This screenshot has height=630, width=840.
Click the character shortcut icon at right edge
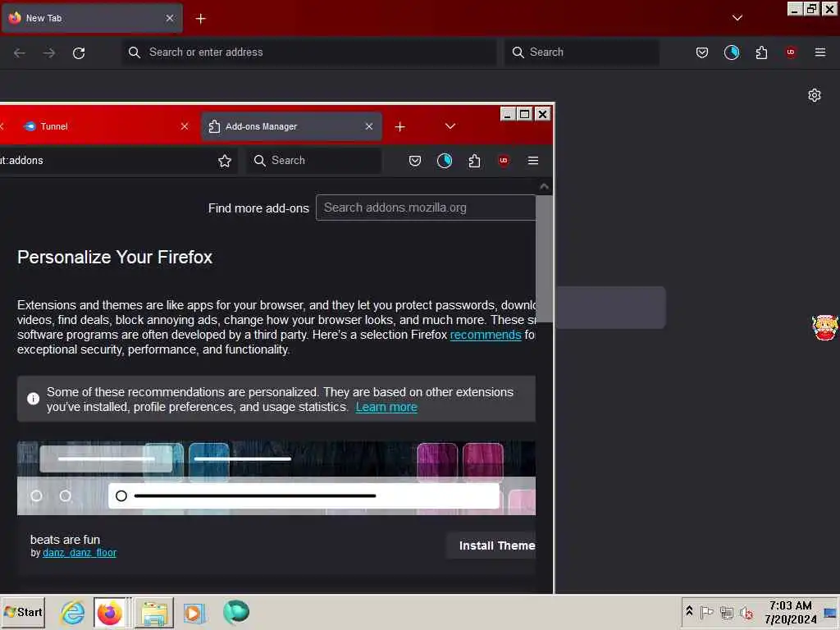[x=825, y=328]
